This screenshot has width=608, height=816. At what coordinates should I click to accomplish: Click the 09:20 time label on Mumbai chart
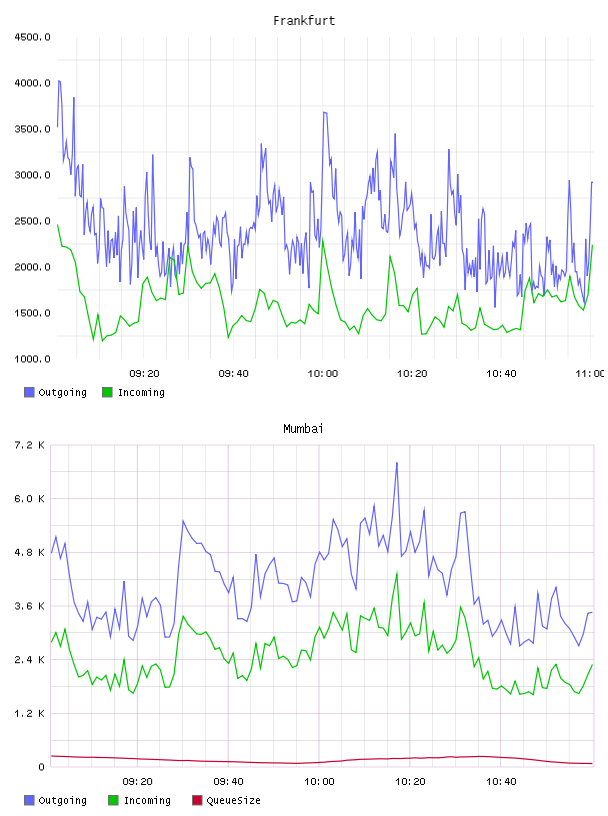tap(137, 782)
